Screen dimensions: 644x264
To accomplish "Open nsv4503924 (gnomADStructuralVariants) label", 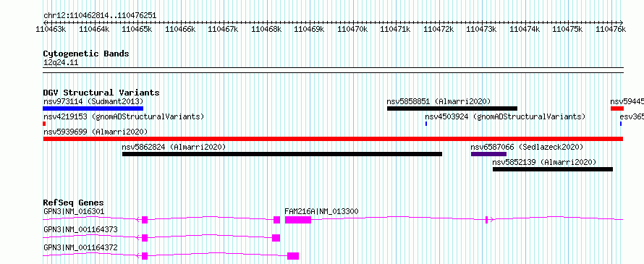I will pos(505,116).
